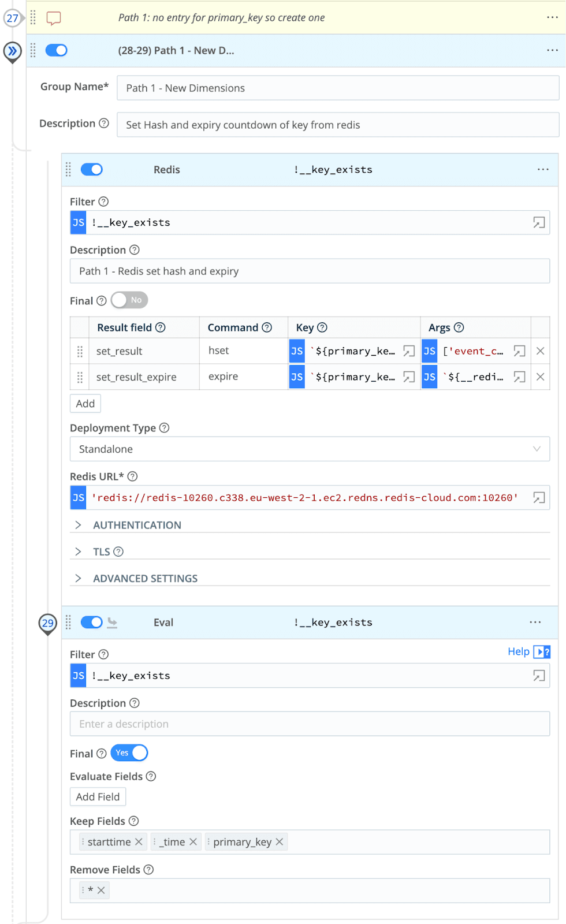Open options menu for Redis function

tap(543, 170)
